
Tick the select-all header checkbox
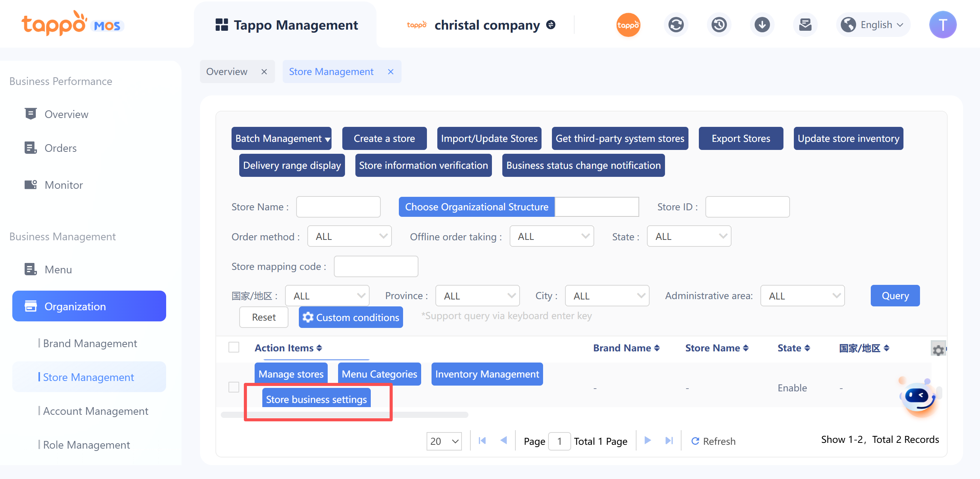click(x=234, y=348)
